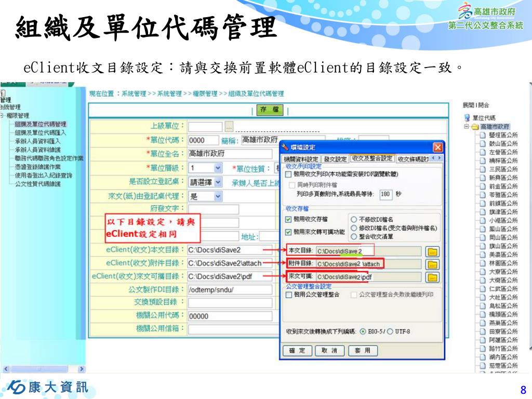Open the 單位層級 dropdown
532x399 pixels.
click(218, 168)
